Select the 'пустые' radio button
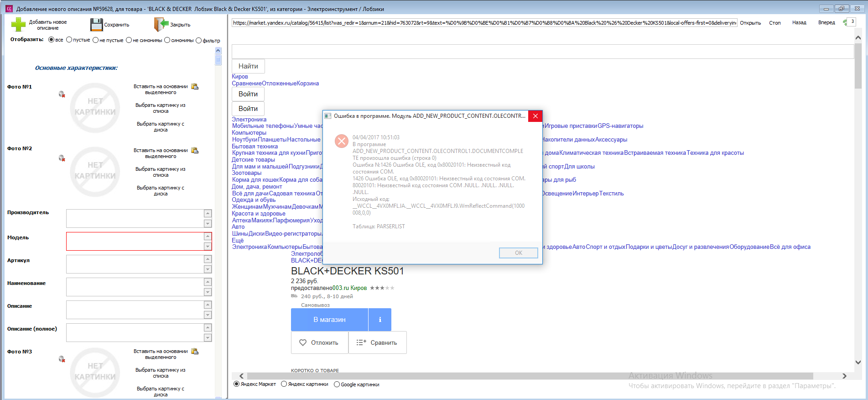This screenshot has height=400, width=868. click(69, 40)
